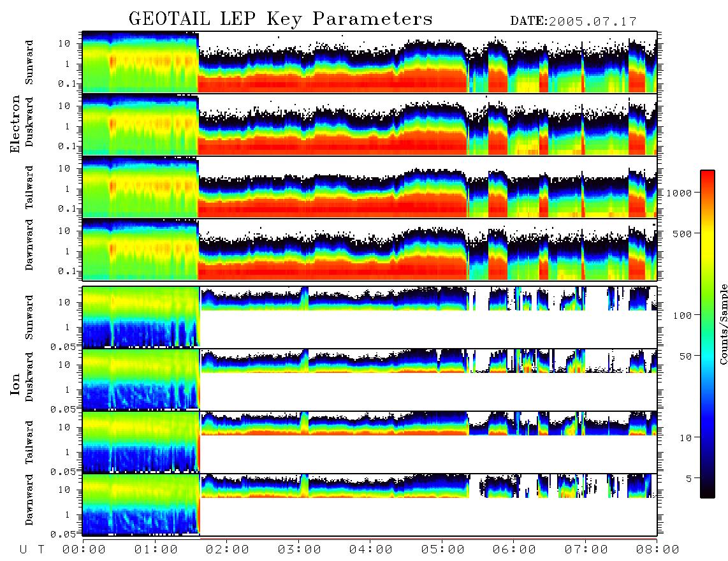
Task: Click inside the Ion Sunward spectrogram panel
Action: point(370,317)
